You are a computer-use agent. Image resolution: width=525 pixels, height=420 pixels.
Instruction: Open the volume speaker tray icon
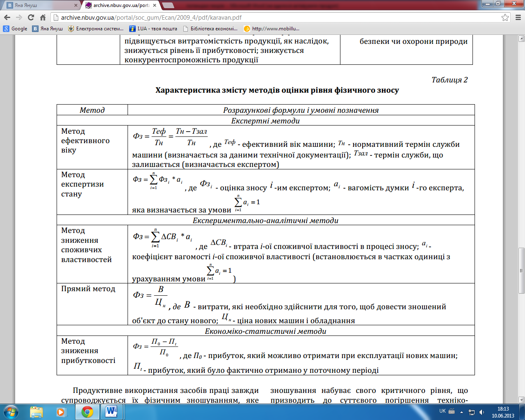click(x=482, y=412)
